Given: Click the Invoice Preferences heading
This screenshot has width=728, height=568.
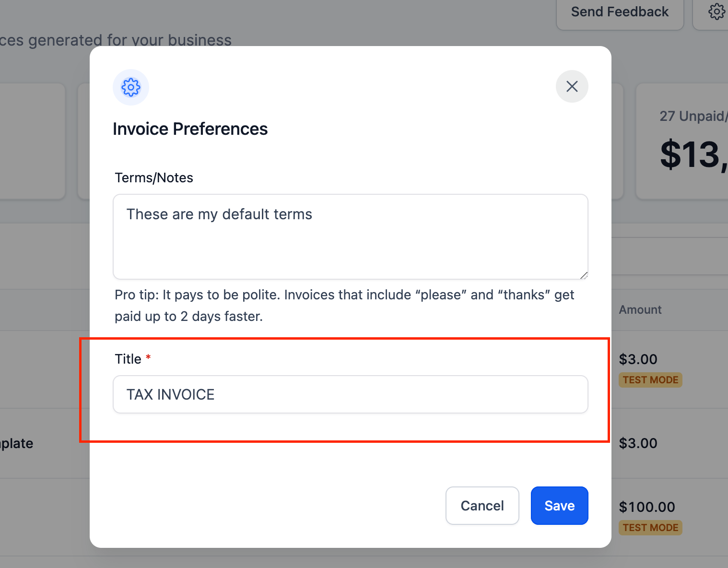Looking at the screenshot, I should coord(190,129).
